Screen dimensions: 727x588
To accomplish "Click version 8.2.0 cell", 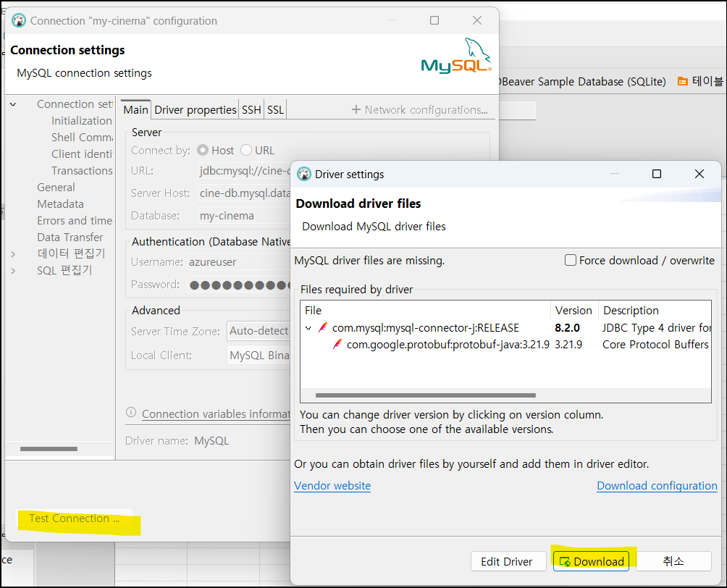I will pos(567,328).
